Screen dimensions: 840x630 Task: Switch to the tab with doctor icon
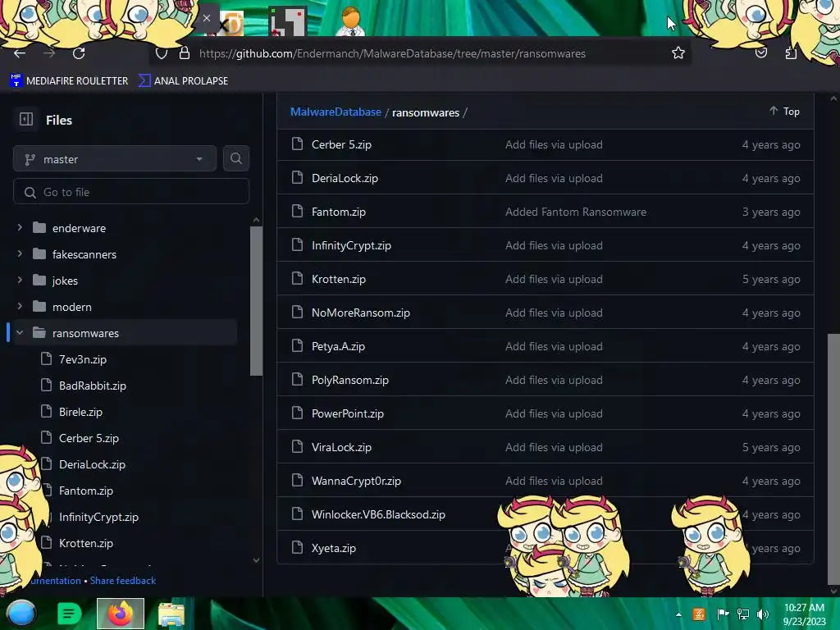click(351, 21)
